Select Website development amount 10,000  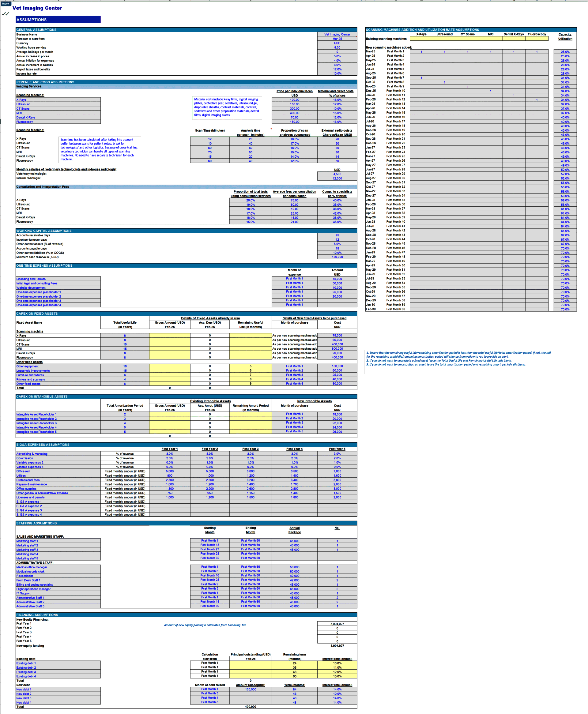tap(337, 288)
